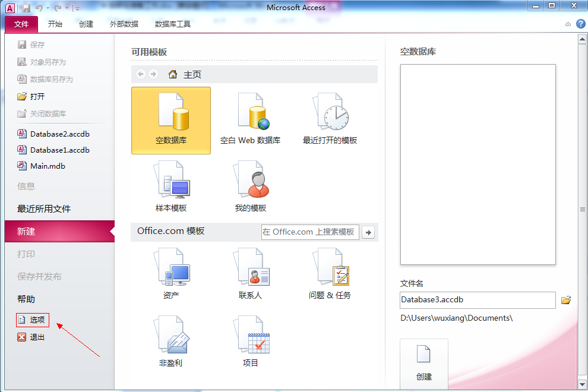Open recent file Database2.accdb
The width and height of the screenshot is (588, 392).
[x=53, y=134]
